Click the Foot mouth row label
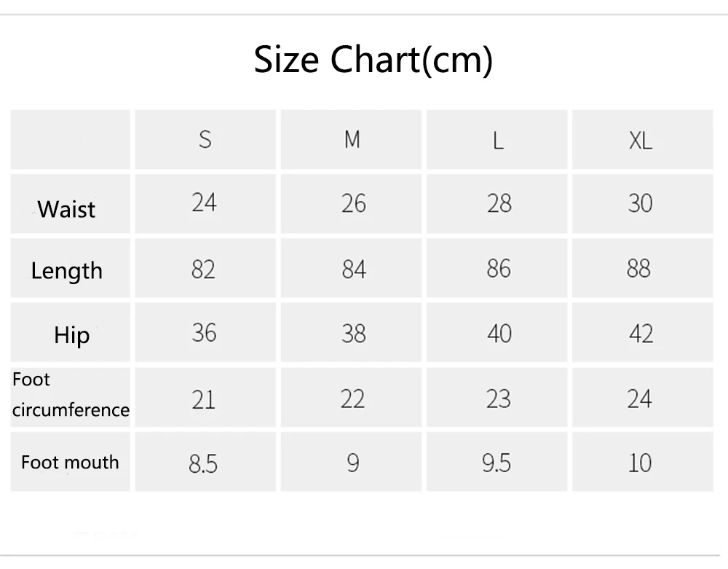 point(70,463)
